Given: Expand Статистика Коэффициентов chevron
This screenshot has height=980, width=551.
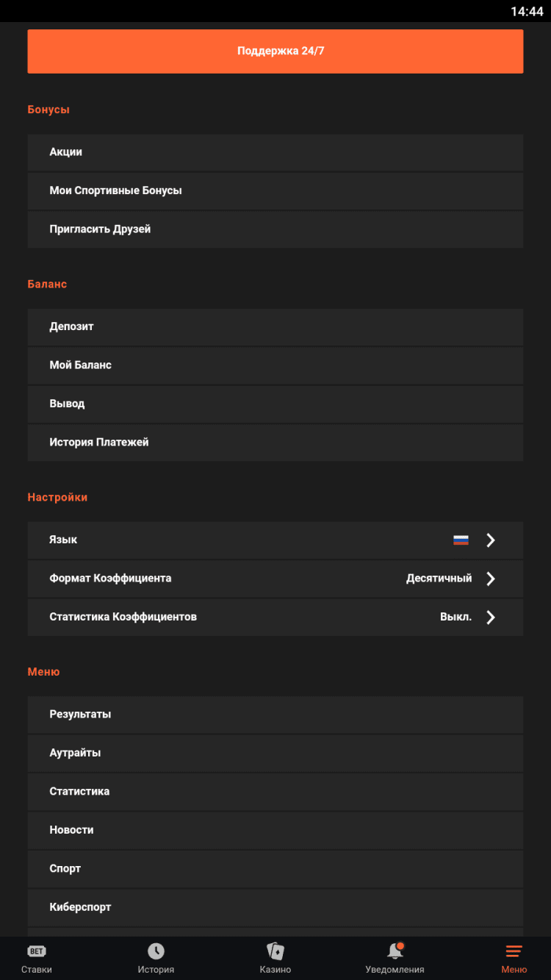Looking at the screenshot, I should [491, 618].
